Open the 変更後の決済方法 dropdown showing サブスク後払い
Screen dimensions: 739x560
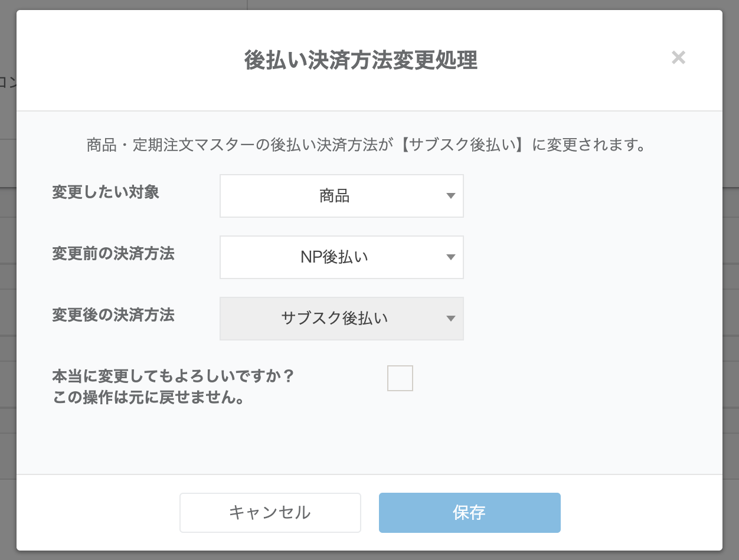pyautogui.click(x=335, y=319)
